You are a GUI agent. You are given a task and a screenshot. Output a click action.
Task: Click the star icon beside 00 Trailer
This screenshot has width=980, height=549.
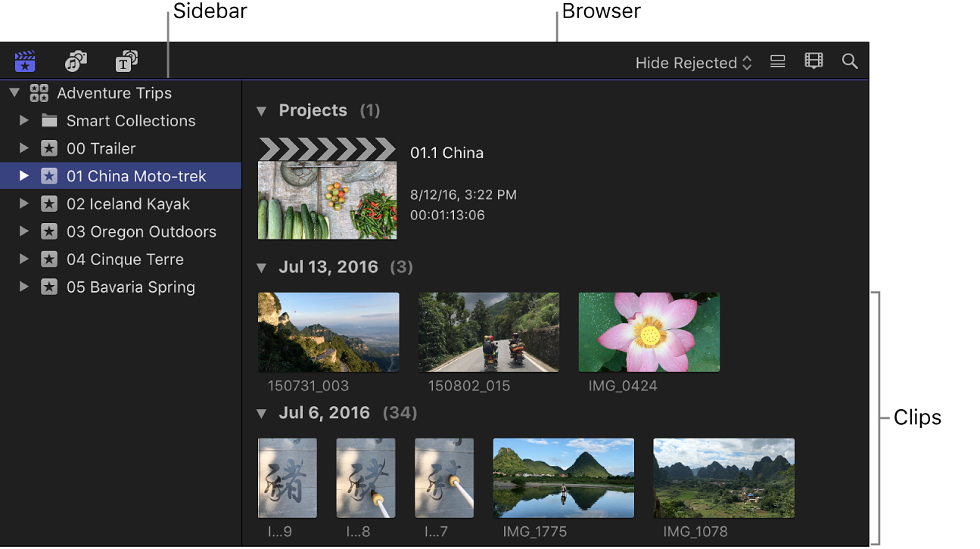tap(49, 148)
